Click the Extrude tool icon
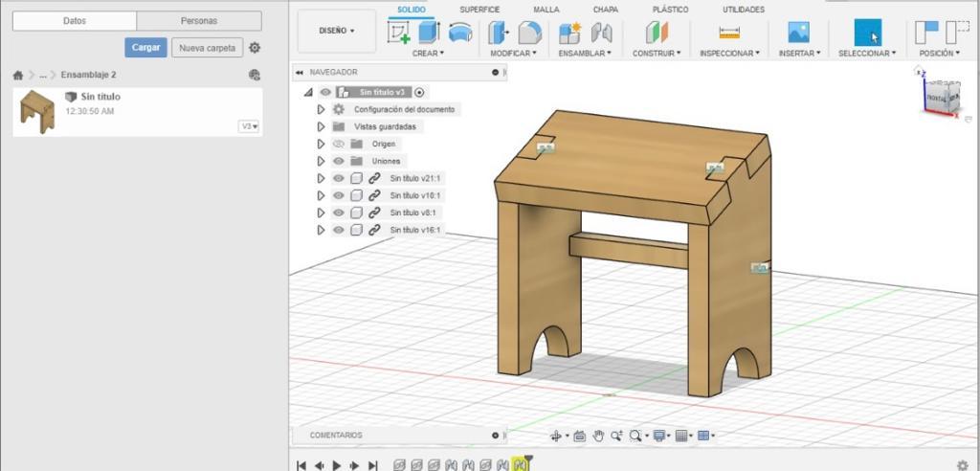This screenshot has height=471, width=980. pyautogui.click(x=428, y=33)
